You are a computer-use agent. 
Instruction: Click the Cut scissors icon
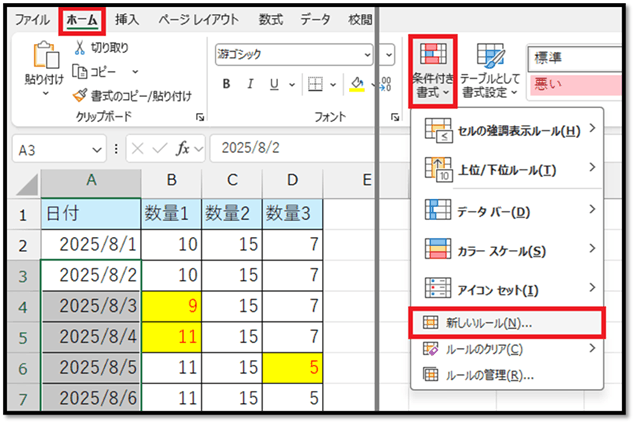(x=81, y=48)
